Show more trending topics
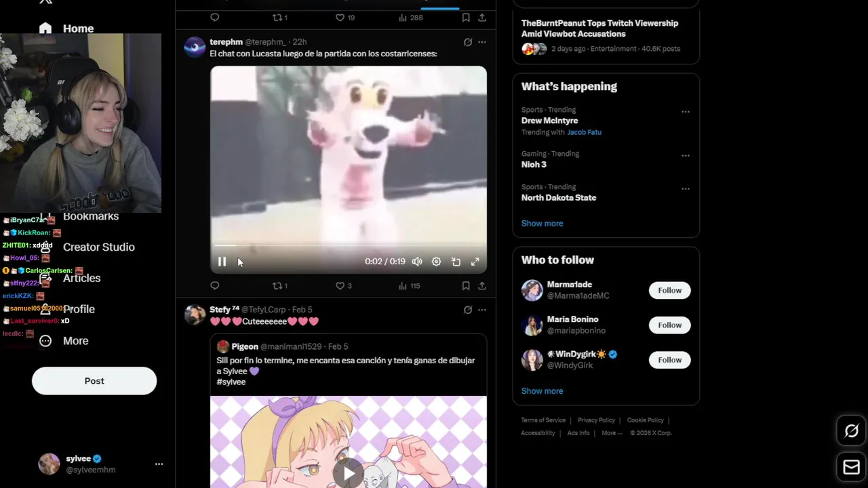 coord(542,224)
